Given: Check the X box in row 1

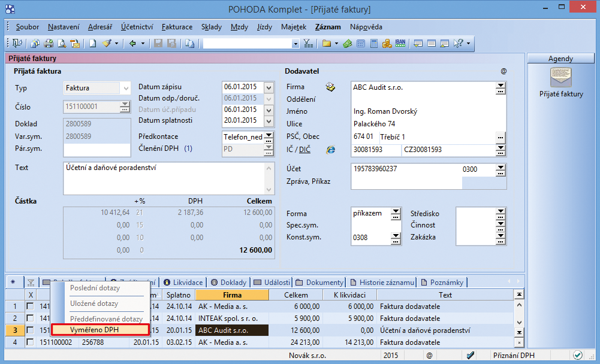Looking at the screenshot, I should [30, 307].
